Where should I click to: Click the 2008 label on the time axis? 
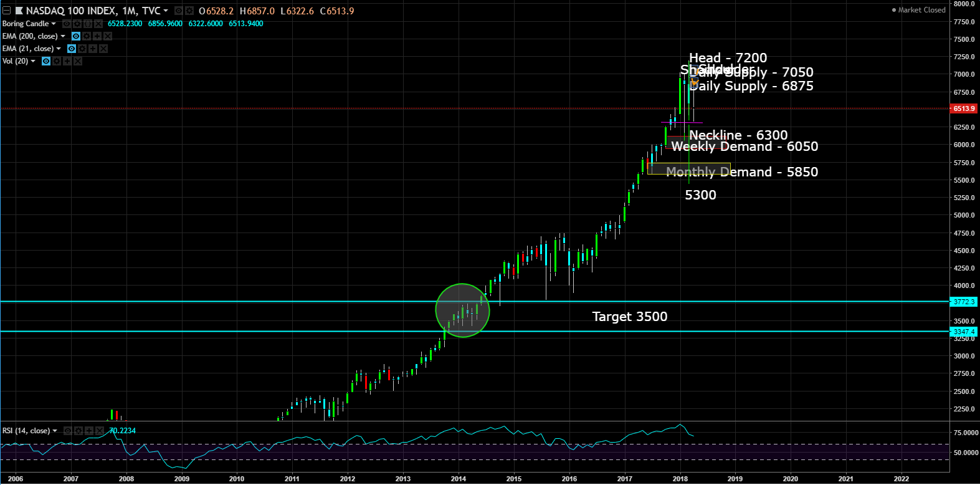tap(126, 479)
